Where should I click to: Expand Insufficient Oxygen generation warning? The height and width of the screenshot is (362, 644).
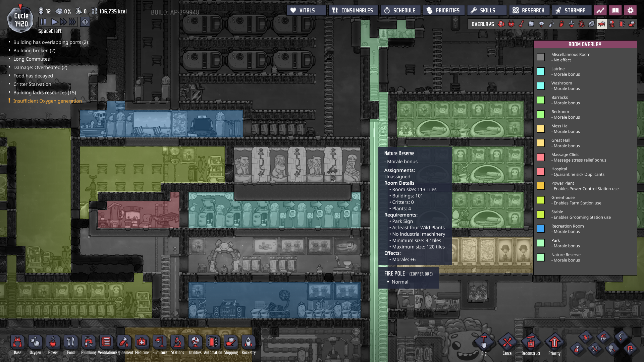click(x=47, y=101)
